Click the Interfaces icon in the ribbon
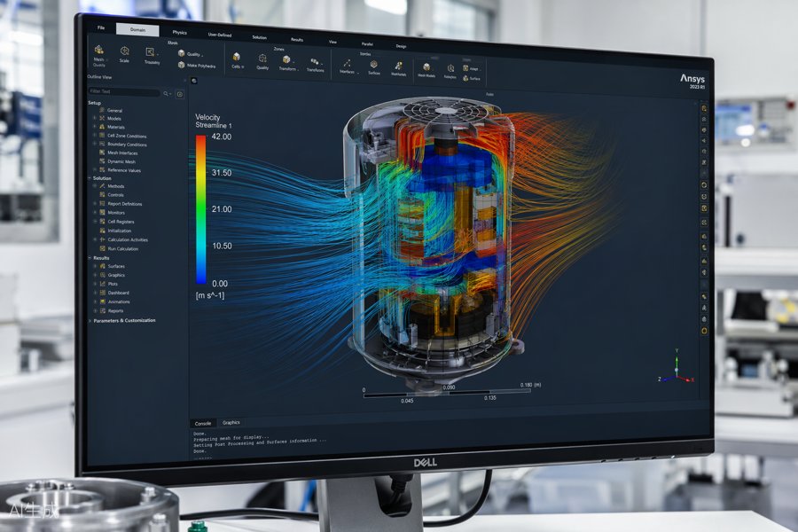798x532 pixels. [347, 64]
